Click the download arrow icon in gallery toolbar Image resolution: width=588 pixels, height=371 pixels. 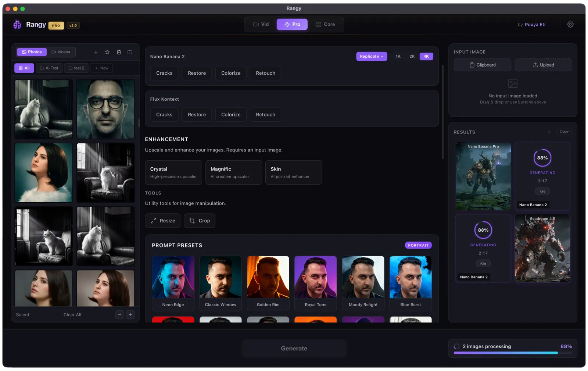pos(96,52)
